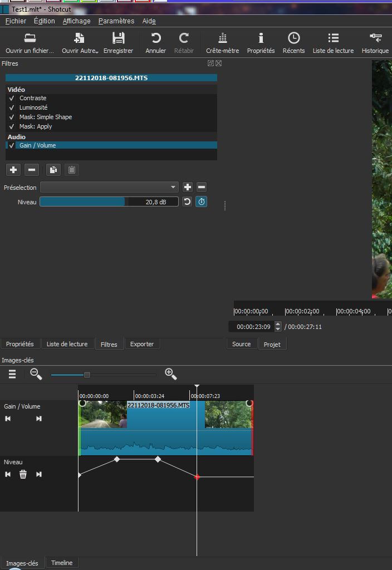Zoom in on the keyframes timeline
The width and height of the screenshot is (392, 570).
(x=171, y=375)
